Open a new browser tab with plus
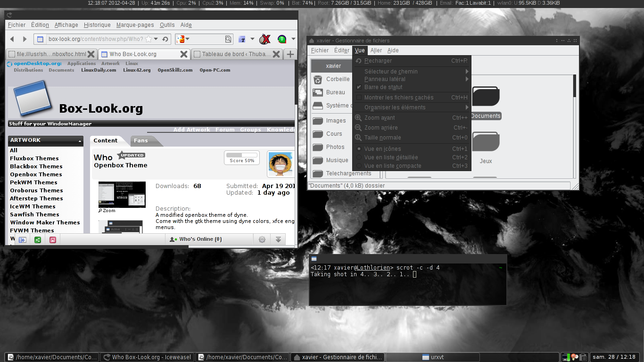 [290, 54]
